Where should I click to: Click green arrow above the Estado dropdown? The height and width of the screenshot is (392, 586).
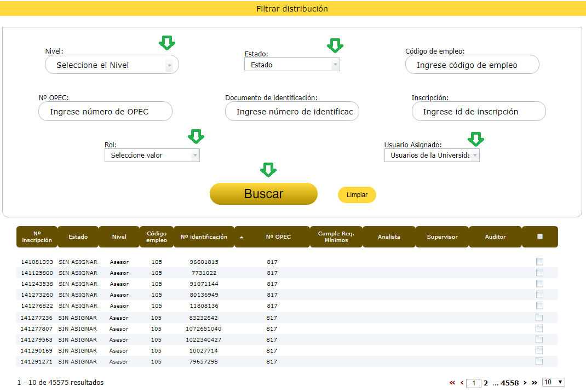334,45
